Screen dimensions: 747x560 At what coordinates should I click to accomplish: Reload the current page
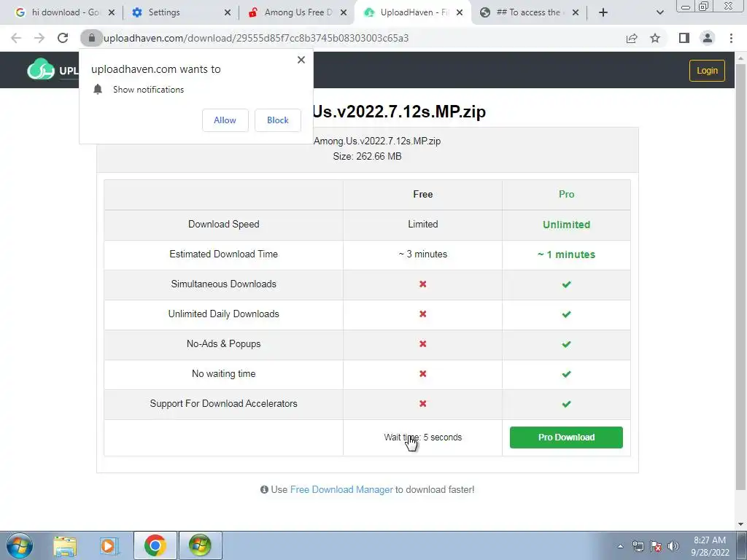[x=63, y=38]
